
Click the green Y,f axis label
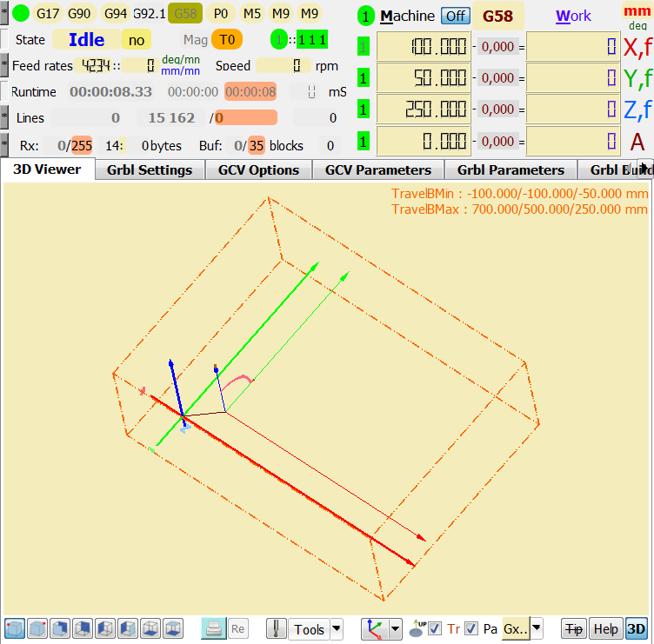(x=637, y=78)
